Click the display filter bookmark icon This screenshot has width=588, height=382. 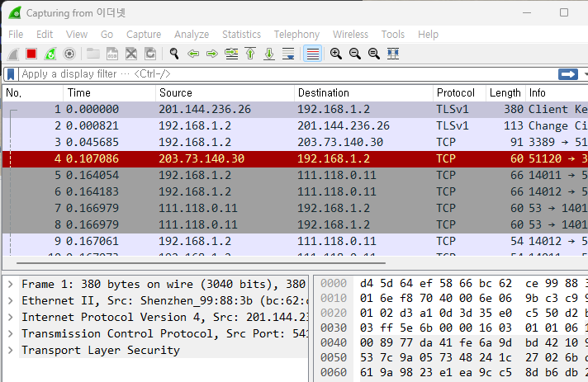point(11,74)
